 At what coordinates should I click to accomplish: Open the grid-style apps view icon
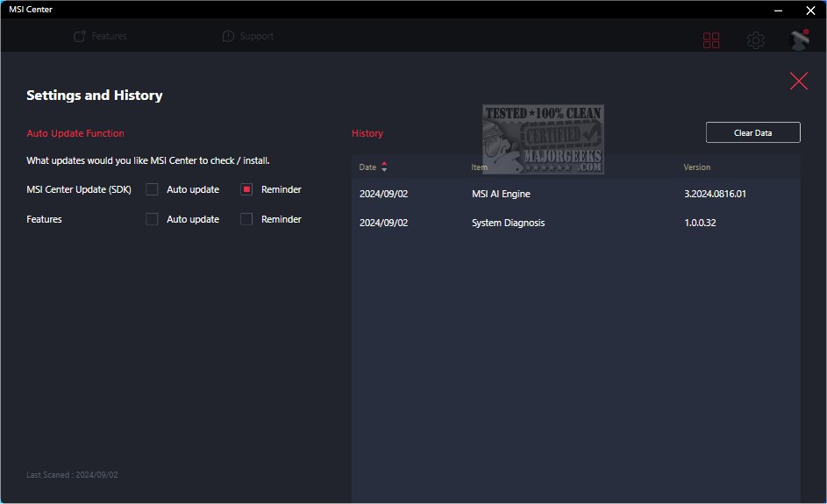[711, 40]
